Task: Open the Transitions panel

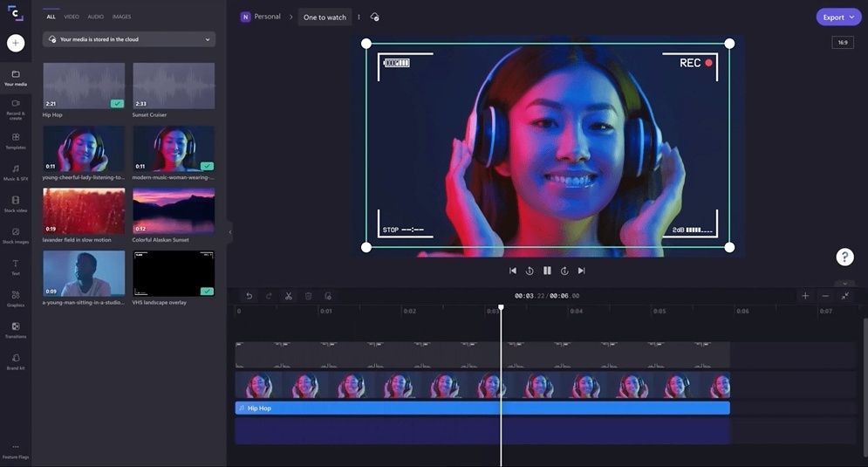Action: point(16,330)
